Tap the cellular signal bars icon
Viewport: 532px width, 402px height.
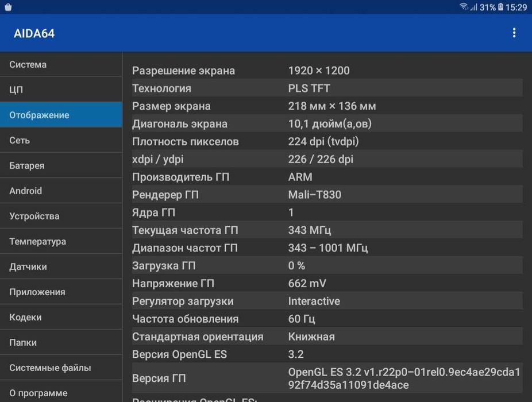pyautogui.click(x=473, y=7)
